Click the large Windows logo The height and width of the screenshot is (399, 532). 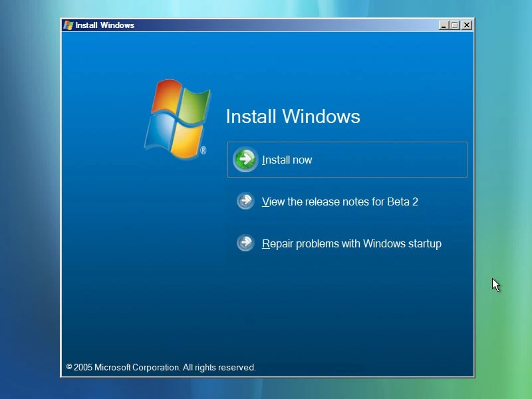[177, 119]
